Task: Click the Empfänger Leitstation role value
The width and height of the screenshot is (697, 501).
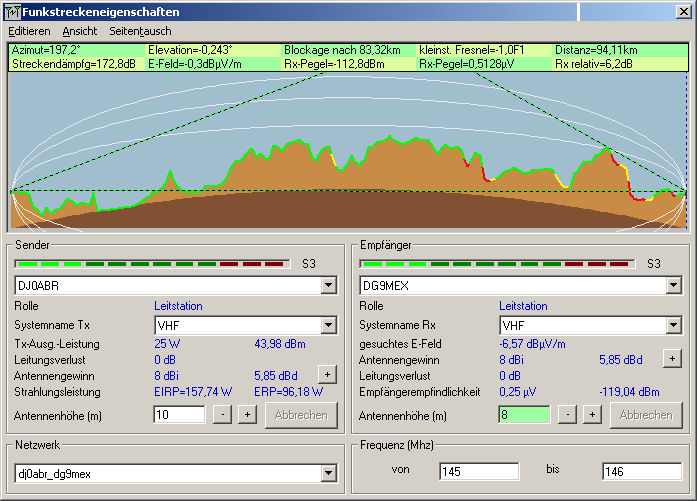Action: [x=523, y=306]
